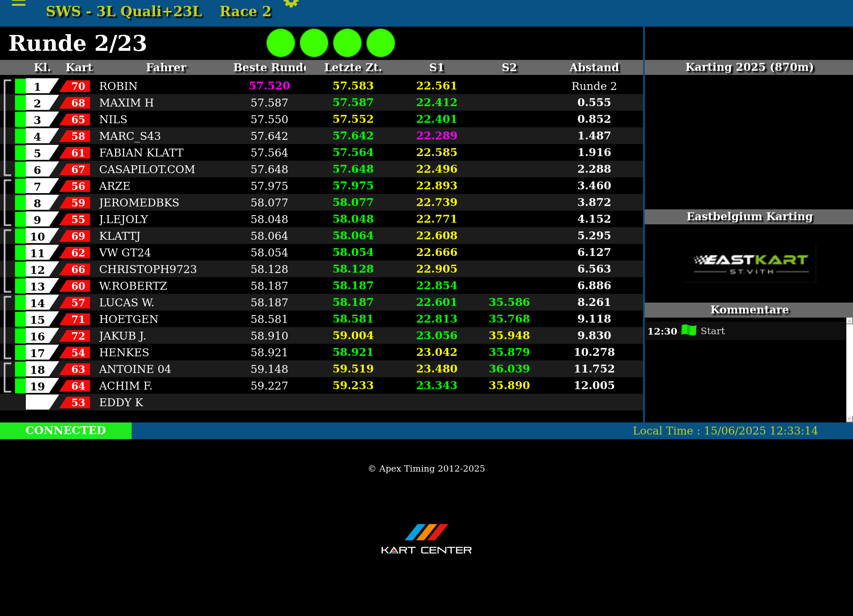Click the CONNECTED status indicator

(66, 430)
